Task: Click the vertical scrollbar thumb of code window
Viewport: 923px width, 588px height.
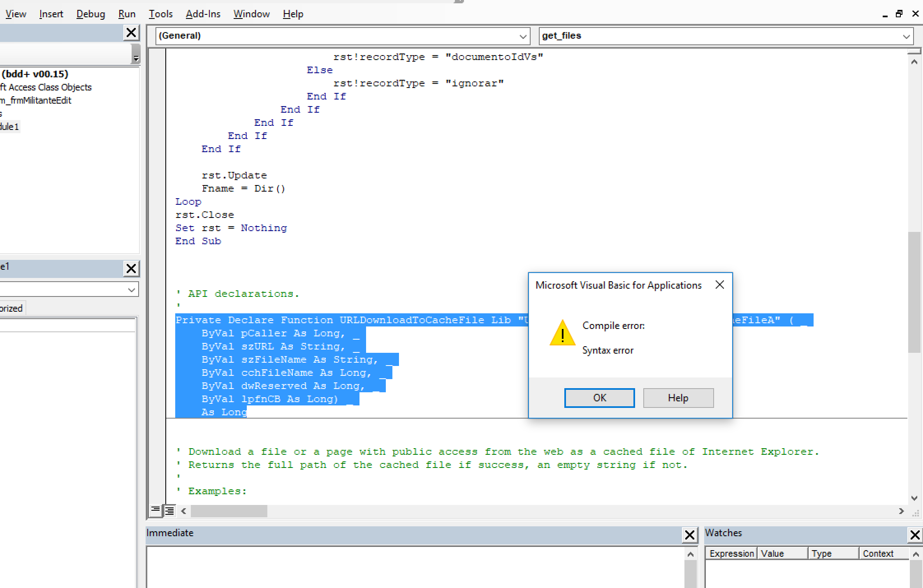Action: pos(914,292)
